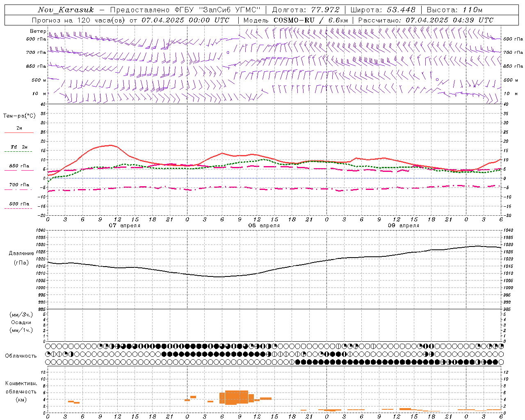Image resolution: width=525 pixels, height=420 pixels.
Task: Click the 'Модель COSMO-RU / 6.6км' text
Action: (x=295, y=20)
